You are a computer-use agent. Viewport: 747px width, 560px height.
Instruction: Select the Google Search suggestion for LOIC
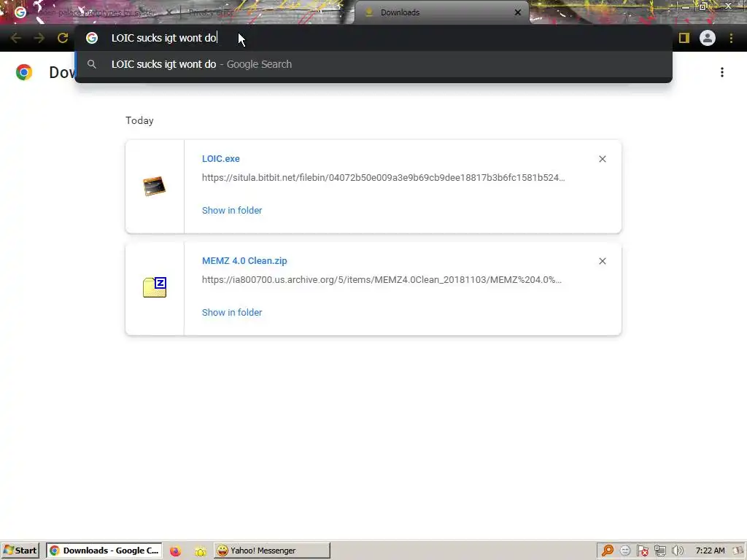[x=373, y=64]
